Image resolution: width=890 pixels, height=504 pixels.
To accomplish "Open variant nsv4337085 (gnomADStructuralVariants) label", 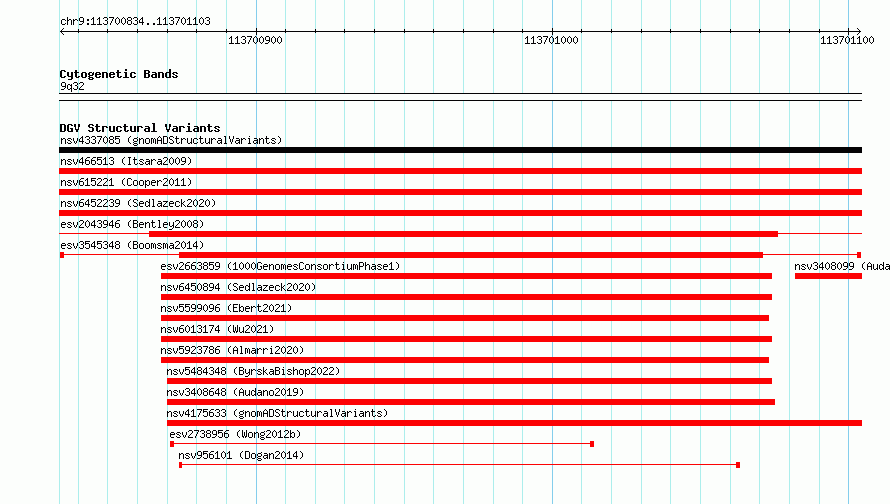I will (171, 140).
